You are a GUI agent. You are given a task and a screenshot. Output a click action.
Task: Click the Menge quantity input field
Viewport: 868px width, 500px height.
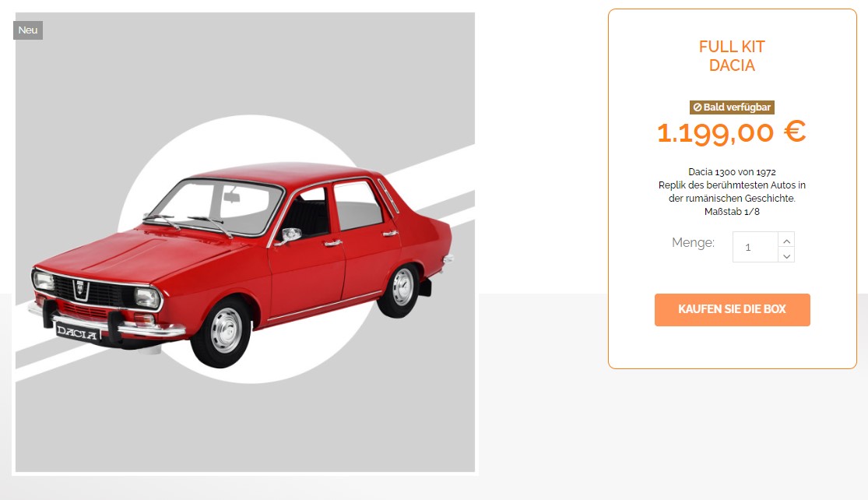click(755, 247)
